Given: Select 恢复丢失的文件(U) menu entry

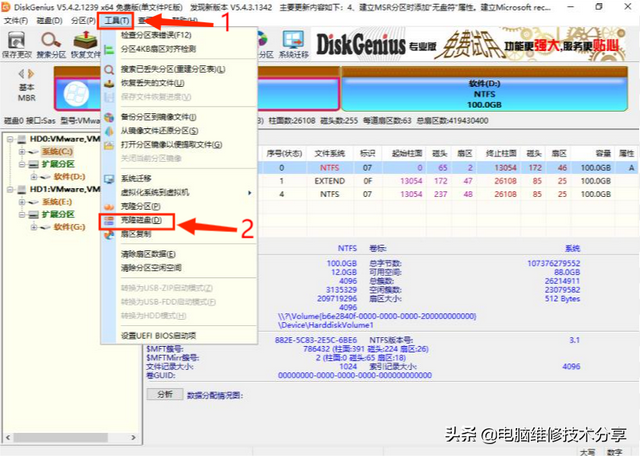Looking at the screenshot, I should [152, 83].
